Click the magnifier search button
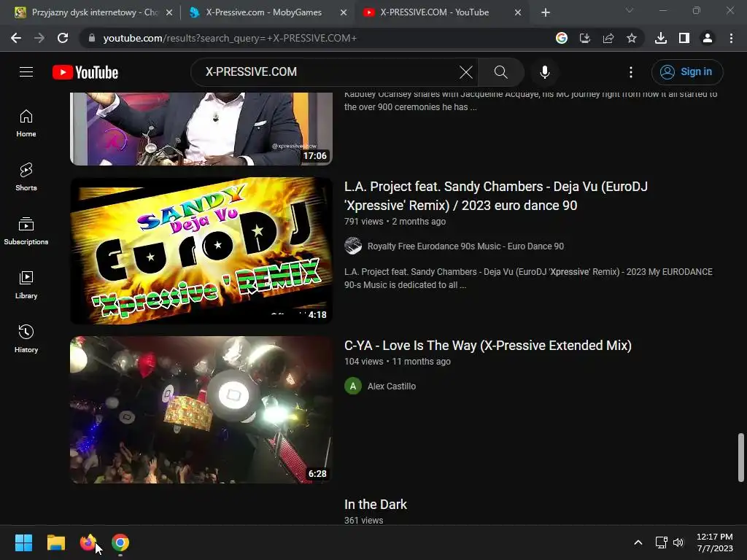This screenshot has height=560, width=747. 500,72
